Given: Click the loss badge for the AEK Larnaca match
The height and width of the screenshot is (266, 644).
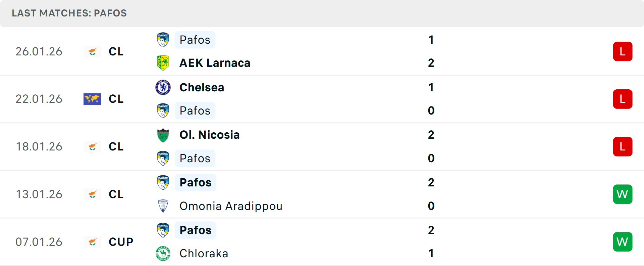Looking at the screenshot, I should (623, 51).
